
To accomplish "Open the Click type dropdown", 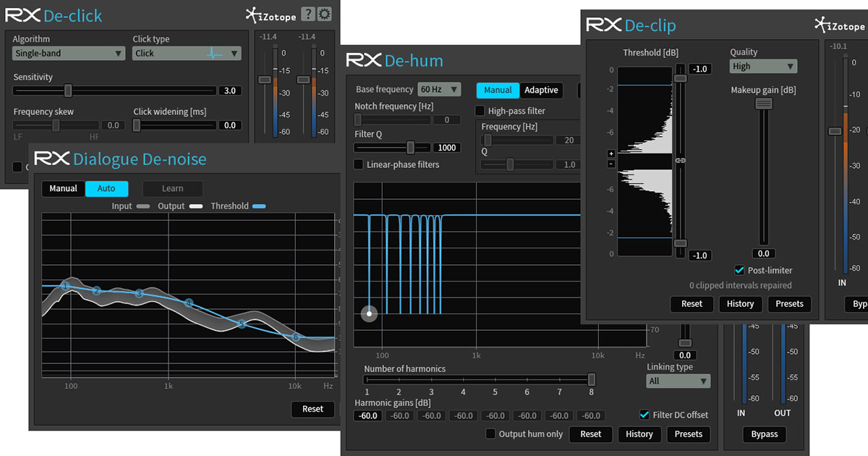I will 187,53.
